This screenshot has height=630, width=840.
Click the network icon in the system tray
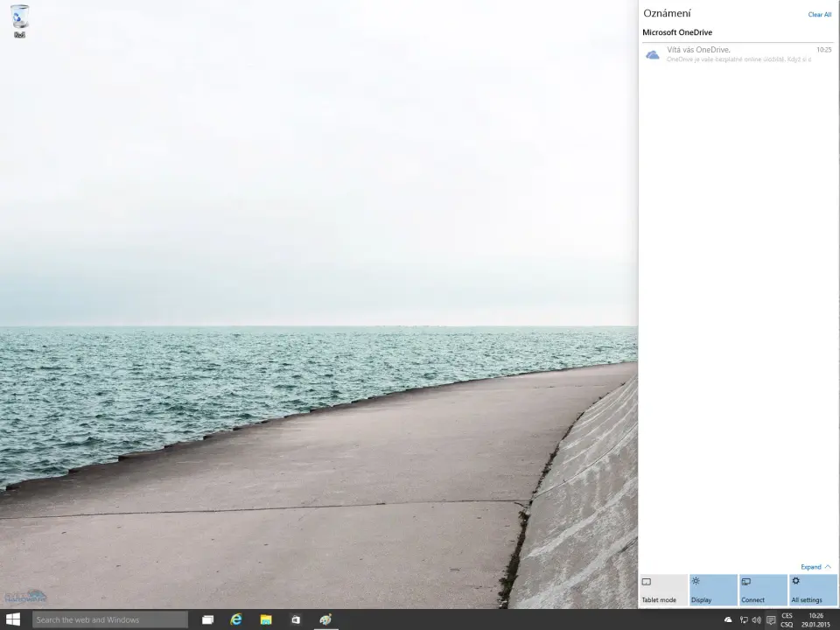tap(743, 619)
